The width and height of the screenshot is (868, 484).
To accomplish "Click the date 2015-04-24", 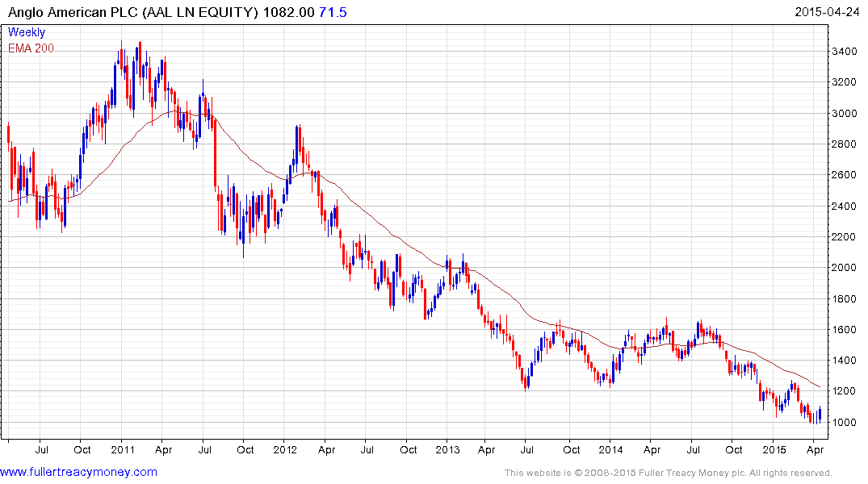I will 827,12.
